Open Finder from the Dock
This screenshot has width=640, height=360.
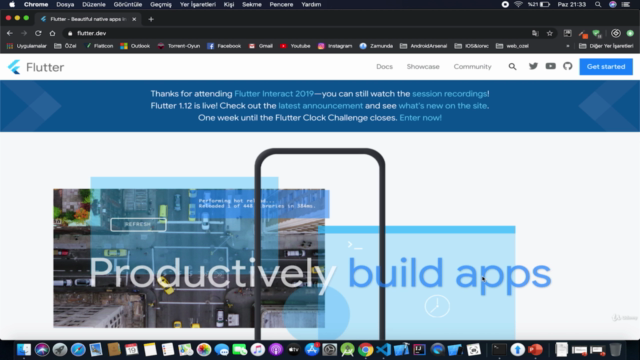pyautogui.click(x=24, y=350)
